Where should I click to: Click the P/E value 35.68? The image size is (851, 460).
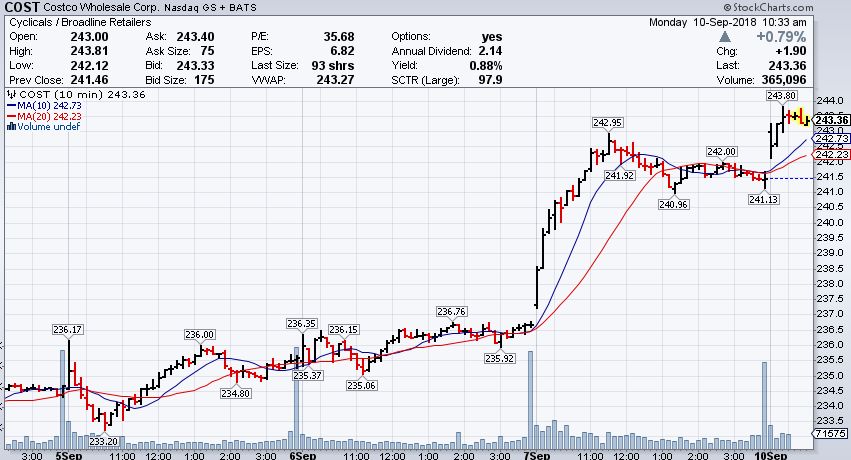[x=339, y=37]
